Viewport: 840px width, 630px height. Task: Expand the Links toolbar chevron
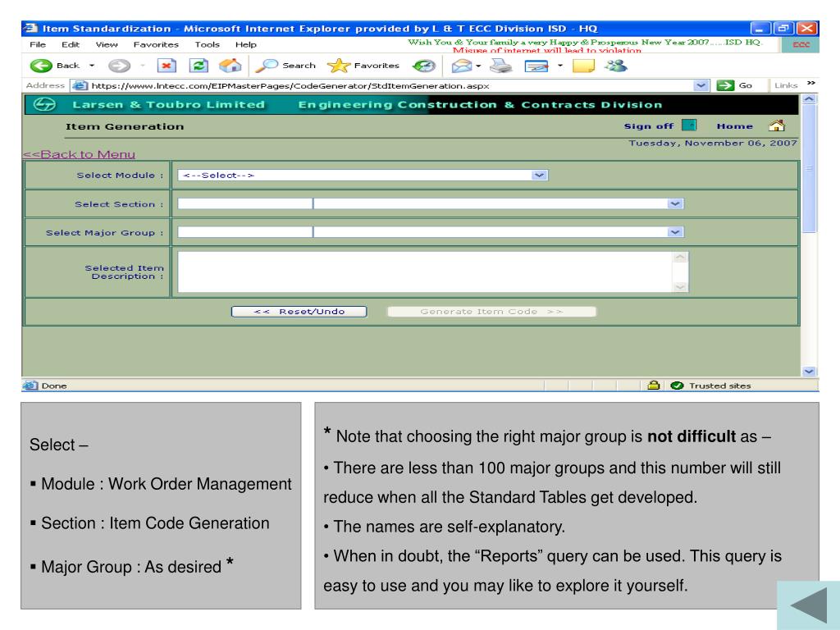point(811,83)
